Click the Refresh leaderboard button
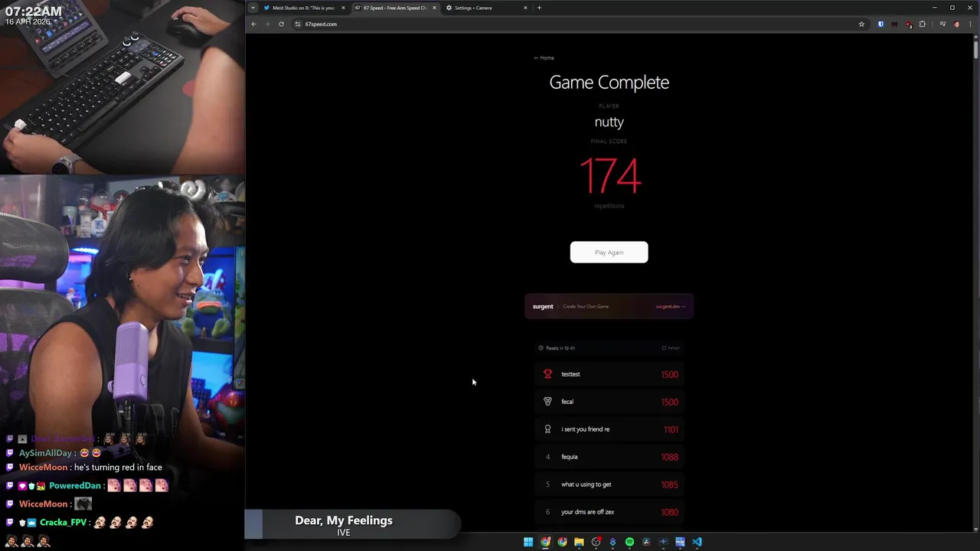Image resolution: width=980 pixels, height=551 pixels. pyautogui.click(x=671, y=348)
